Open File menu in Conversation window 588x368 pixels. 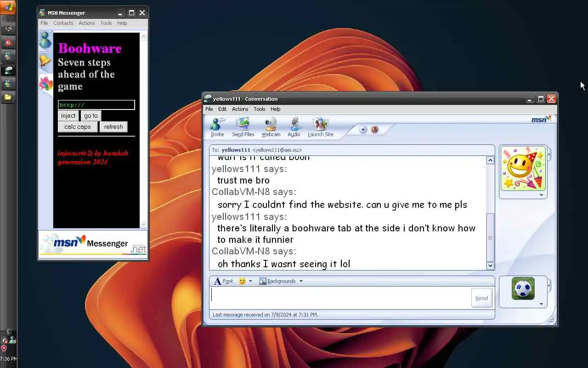209,109
